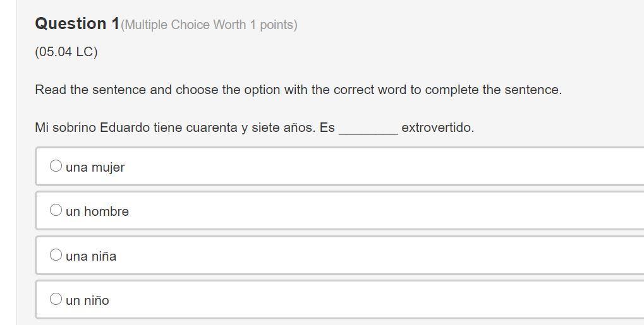Click the 'un hombre' answer text

tap(97, 211)
